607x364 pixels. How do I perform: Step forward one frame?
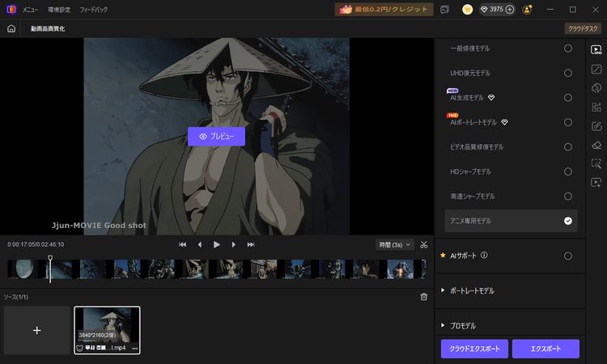[233, 244]
